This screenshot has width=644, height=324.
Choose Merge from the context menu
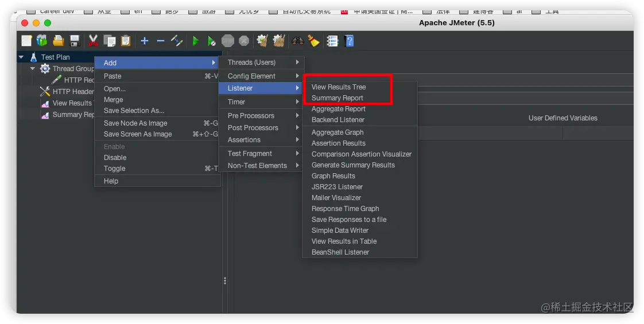156,100
